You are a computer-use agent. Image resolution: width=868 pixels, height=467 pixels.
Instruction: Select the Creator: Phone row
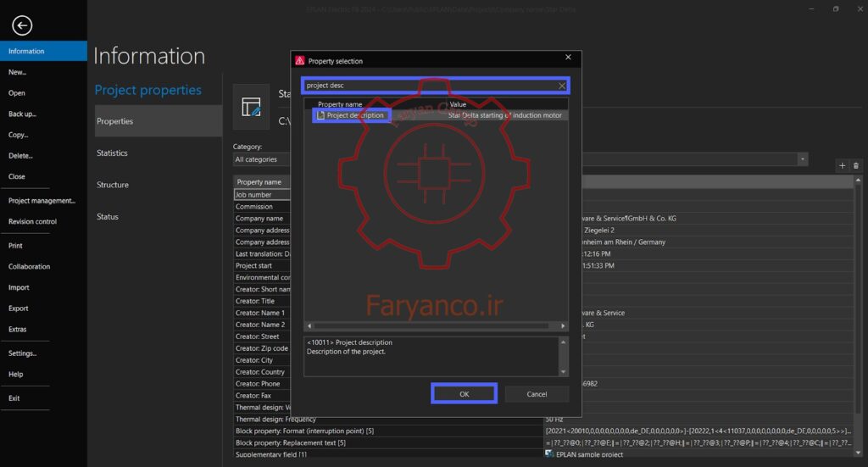click(262, 383)
